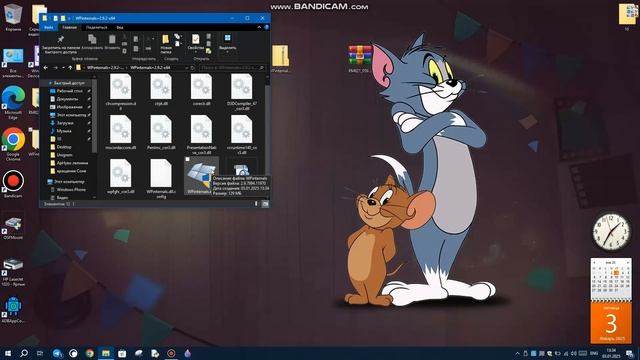The image size is (640, 360).
Task: Switch to details view button
Action: pos(256,204)
